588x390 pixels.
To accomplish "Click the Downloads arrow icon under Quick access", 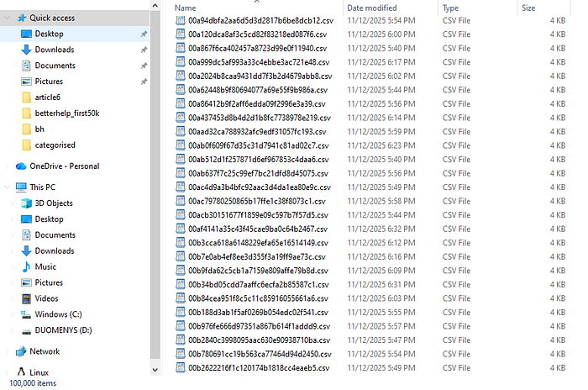I will (26, 50).
